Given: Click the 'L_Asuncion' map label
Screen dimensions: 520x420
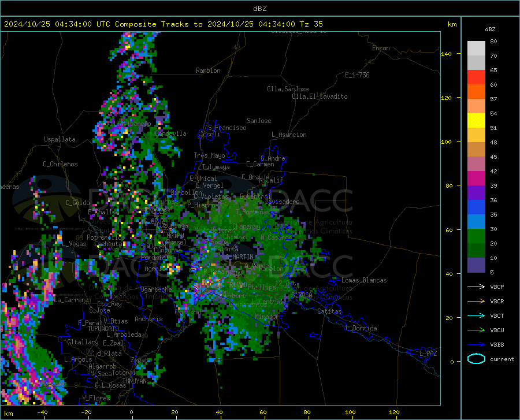Looking at the screenshot, I should [x=289, y=135].
